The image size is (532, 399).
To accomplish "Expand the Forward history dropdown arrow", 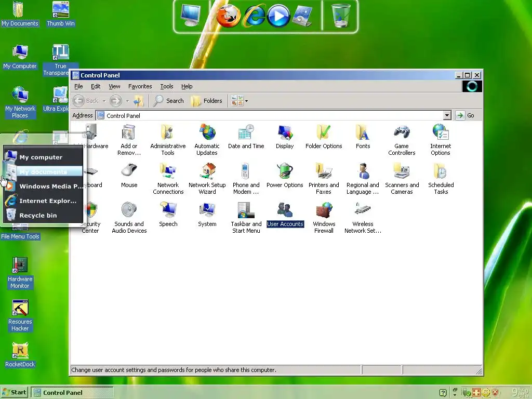I will [x=127, y=101].
